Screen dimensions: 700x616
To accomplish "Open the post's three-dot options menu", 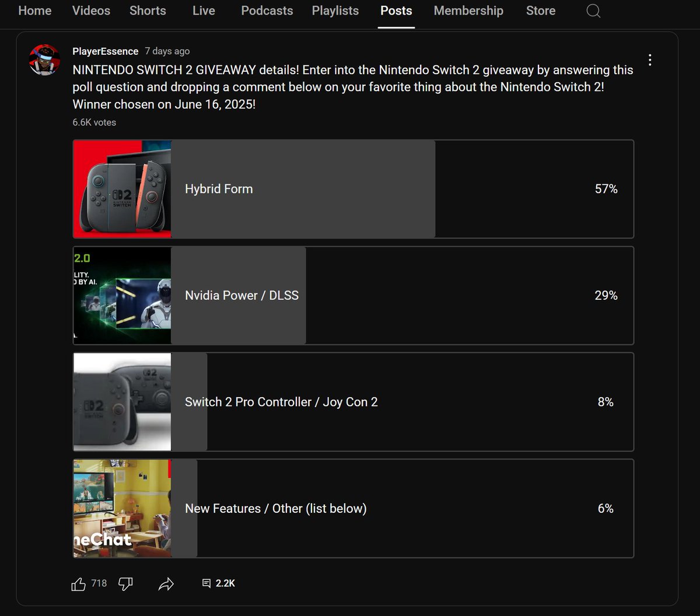I will (x=650, y=60).
